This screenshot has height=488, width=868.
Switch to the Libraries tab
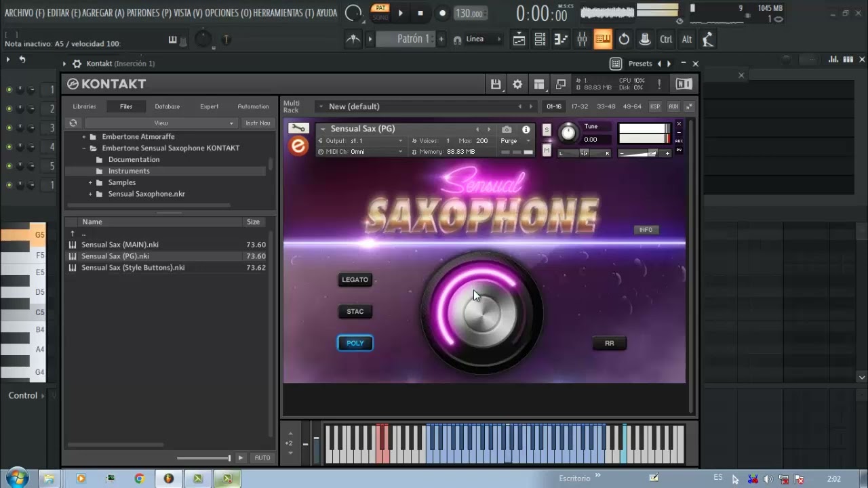click(x=85, y=106)
